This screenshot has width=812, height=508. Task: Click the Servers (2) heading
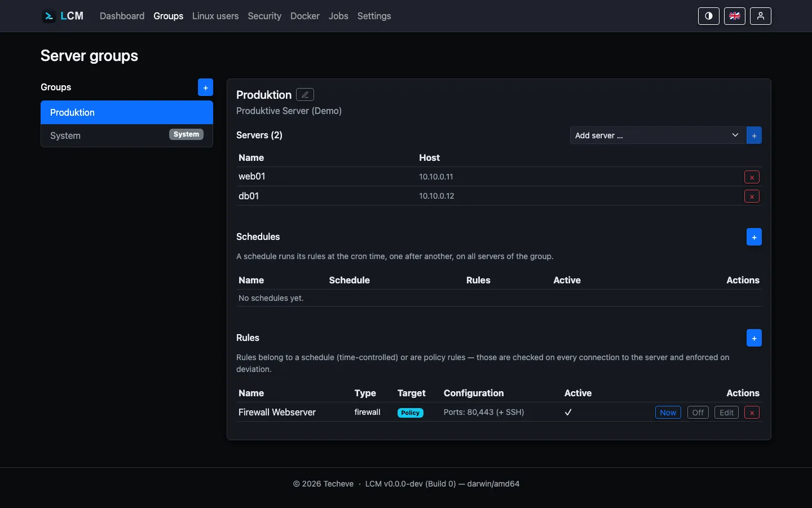point(259,135)
